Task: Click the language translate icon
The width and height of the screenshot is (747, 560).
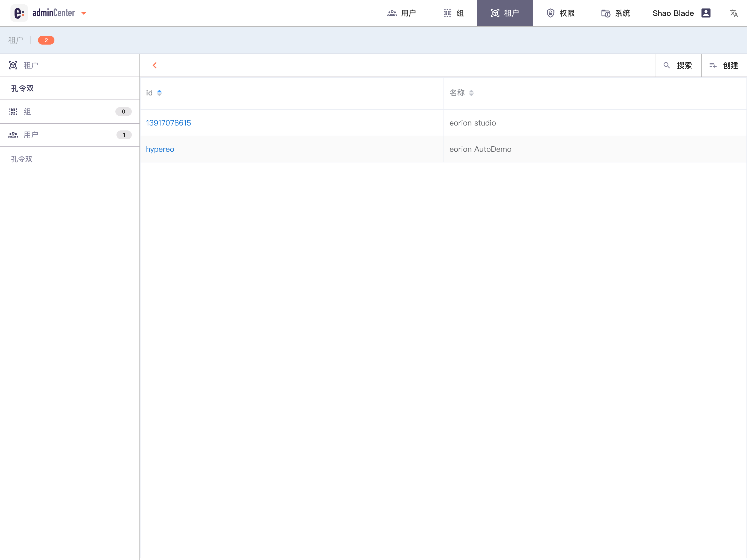Action: coord(734,13)
